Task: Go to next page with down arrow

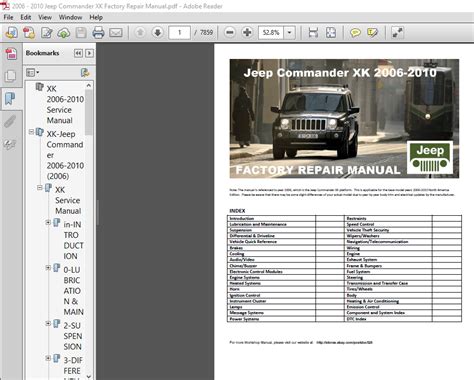Action: (157, 32)
